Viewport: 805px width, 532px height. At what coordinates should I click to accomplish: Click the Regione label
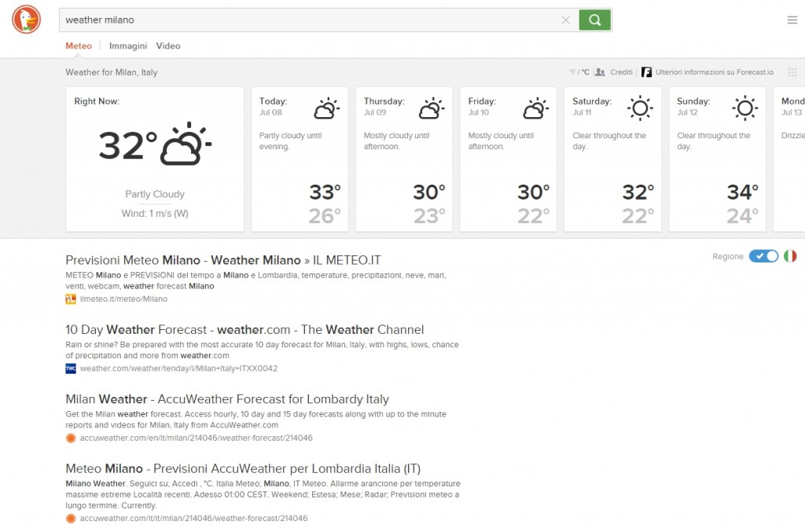pos(727,256)
